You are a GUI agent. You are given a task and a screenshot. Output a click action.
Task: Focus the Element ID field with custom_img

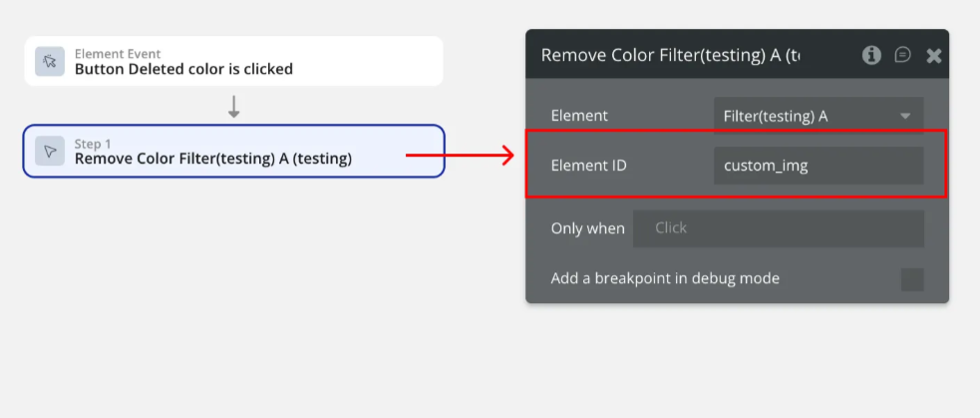817,166
